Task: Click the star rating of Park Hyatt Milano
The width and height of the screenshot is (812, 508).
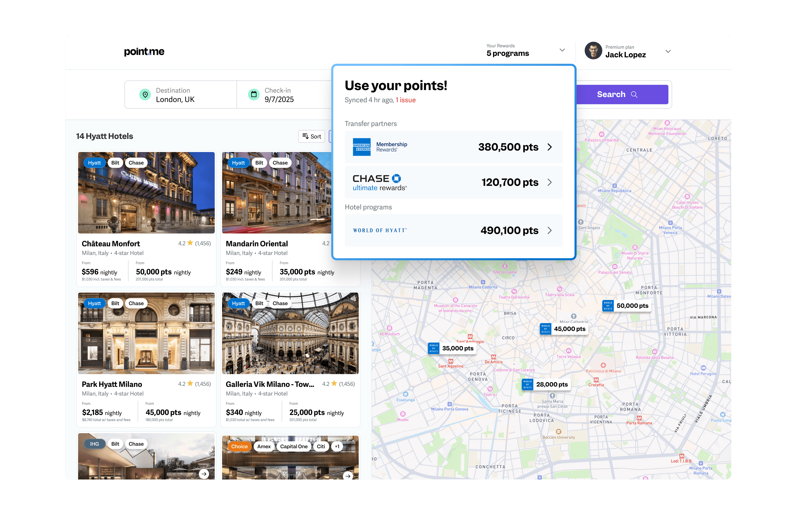Action: pyautogui.click(x=195, y=384)
